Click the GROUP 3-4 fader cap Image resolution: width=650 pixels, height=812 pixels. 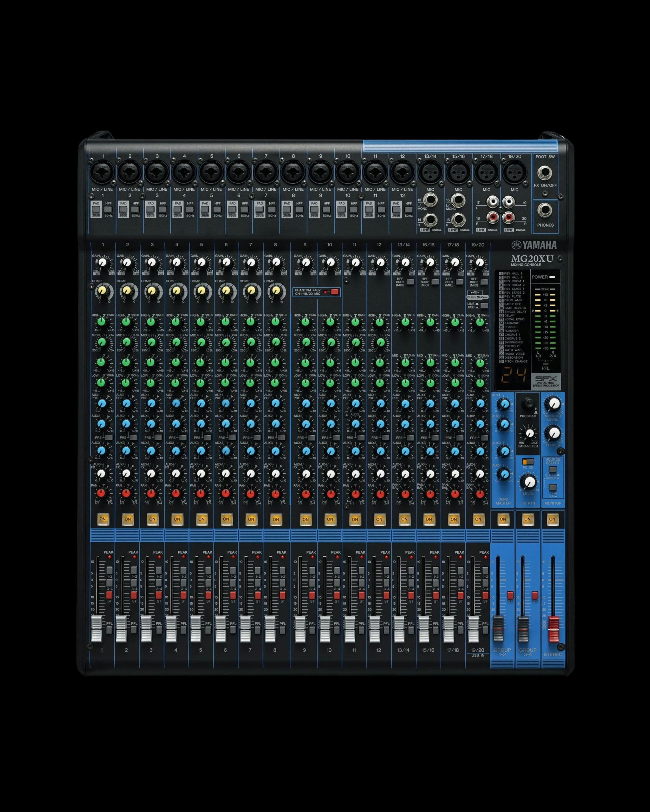(523, 629)
